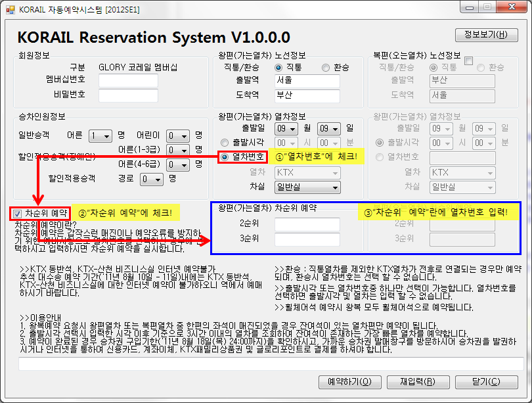Open the 어른(4-6급) count dropdown
The height and width of the screenshot is (403, 532).
point(178,165)
